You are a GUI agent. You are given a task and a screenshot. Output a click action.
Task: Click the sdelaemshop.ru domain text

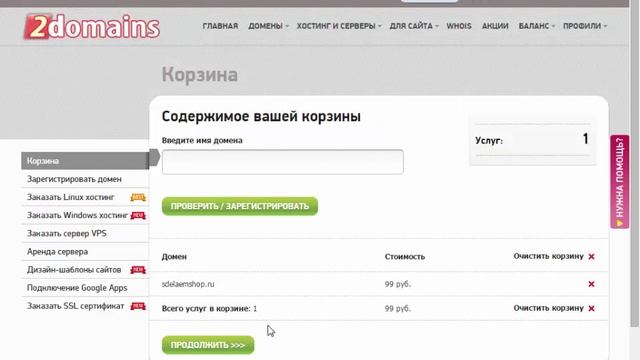point(188,284)
